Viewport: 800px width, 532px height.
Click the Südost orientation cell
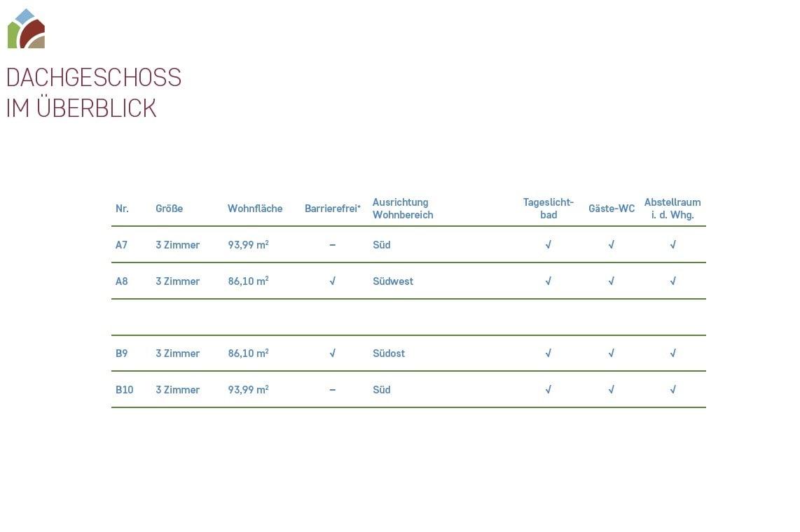pos(389,353)
